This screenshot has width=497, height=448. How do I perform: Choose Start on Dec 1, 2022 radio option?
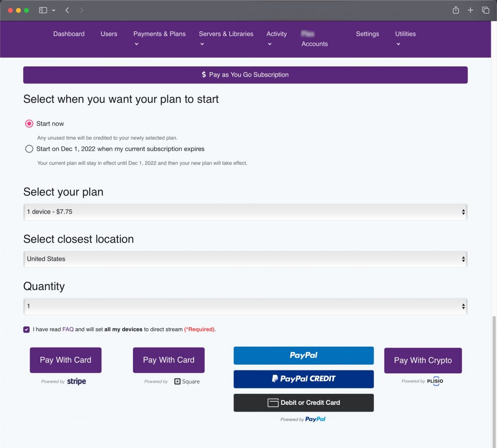point(29,149)
